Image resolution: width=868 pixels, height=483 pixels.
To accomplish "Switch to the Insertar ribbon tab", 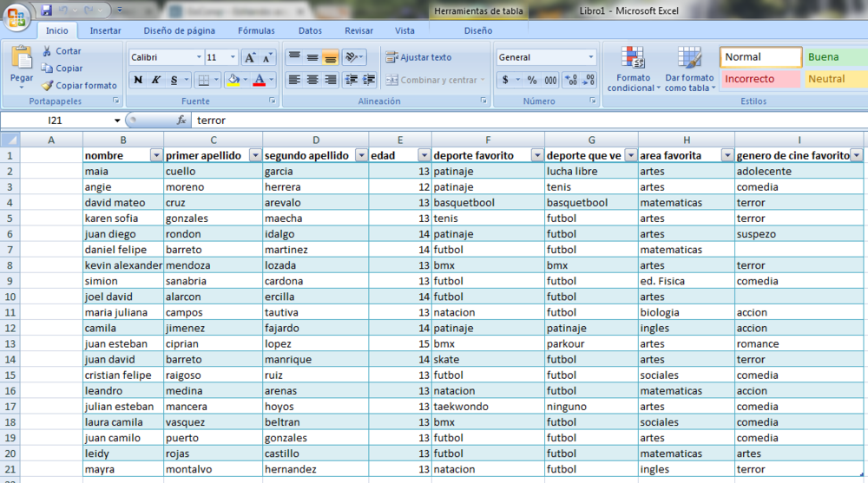I will pos(106,30).
